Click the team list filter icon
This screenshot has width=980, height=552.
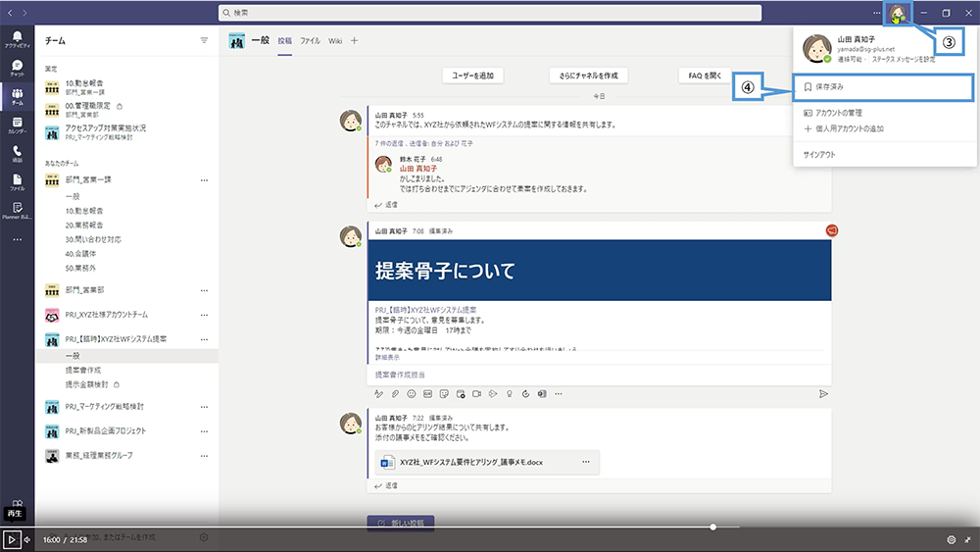click(x=204, y=40)
